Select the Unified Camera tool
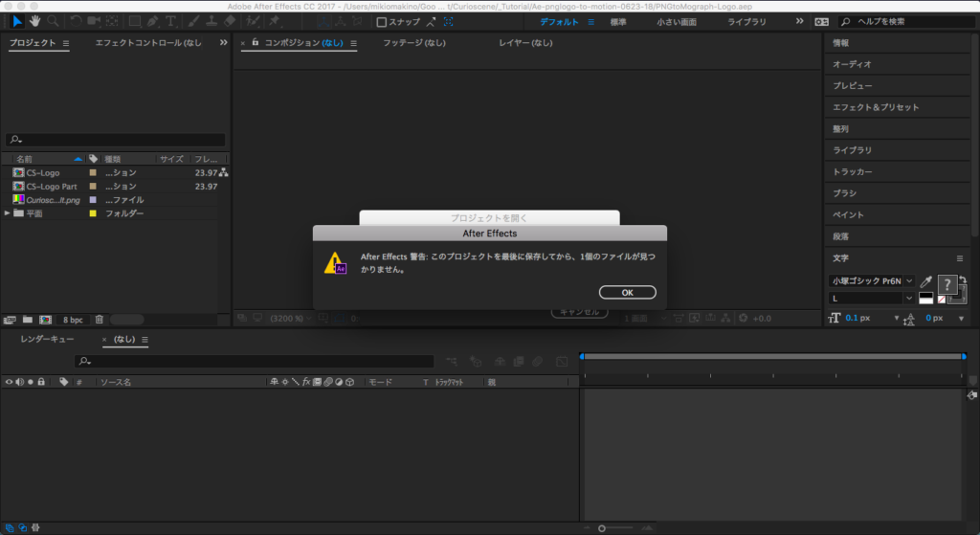Screen dimensions: 980x535 (94, 21)
